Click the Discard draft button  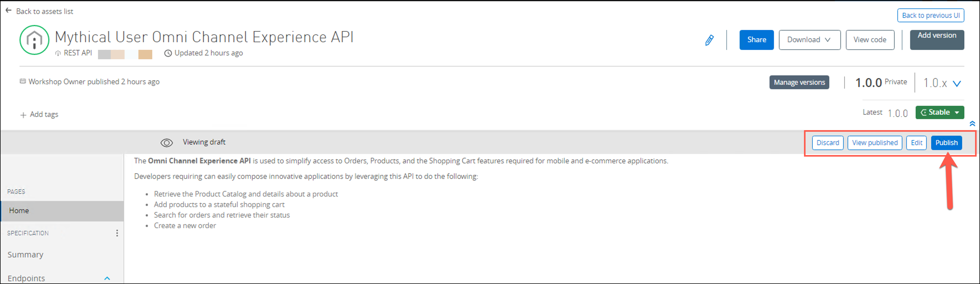(827, 143)
